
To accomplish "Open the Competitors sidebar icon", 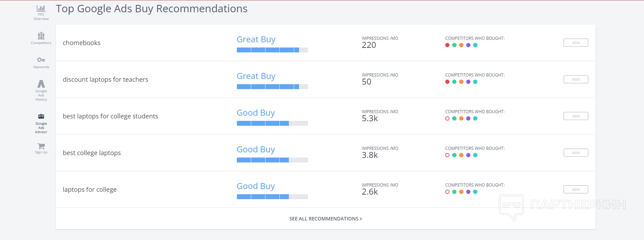I will tap(41, 36).
